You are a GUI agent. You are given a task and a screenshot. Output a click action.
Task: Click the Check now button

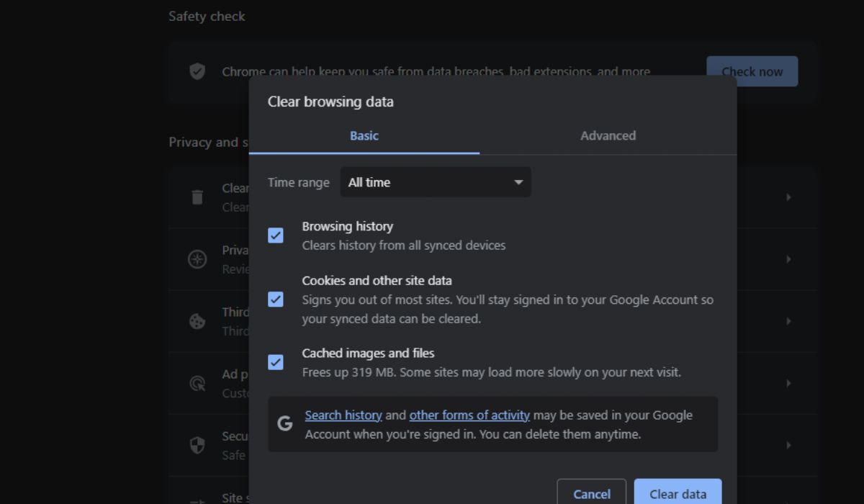pyautogui.click(x=752, y=71)
